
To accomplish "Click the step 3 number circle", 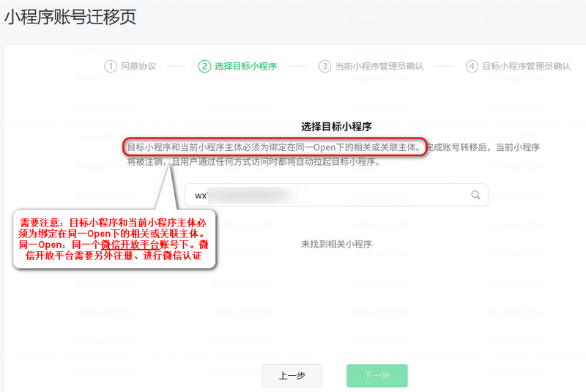I will click(324, 66).
